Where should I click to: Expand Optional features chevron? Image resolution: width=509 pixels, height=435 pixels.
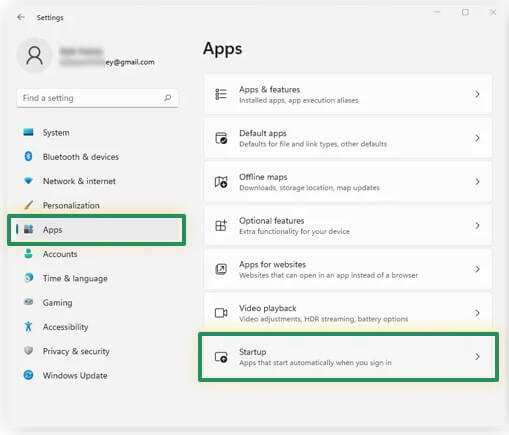(x=477, y=225)
